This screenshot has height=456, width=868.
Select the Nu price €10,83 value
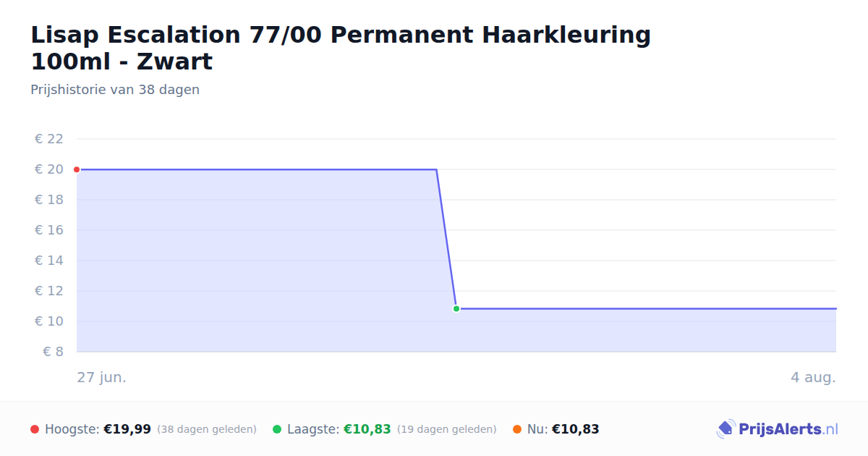576,429
